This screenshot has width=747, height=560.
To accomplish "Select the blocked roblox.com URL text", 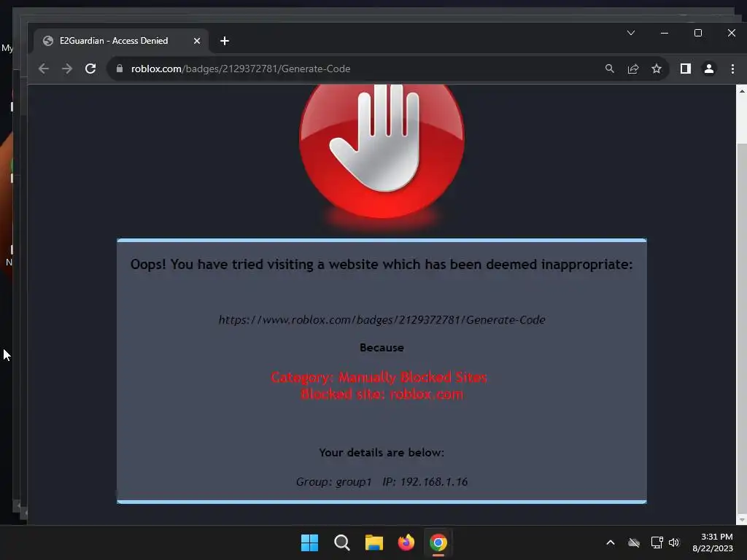I will click(382, 319).
